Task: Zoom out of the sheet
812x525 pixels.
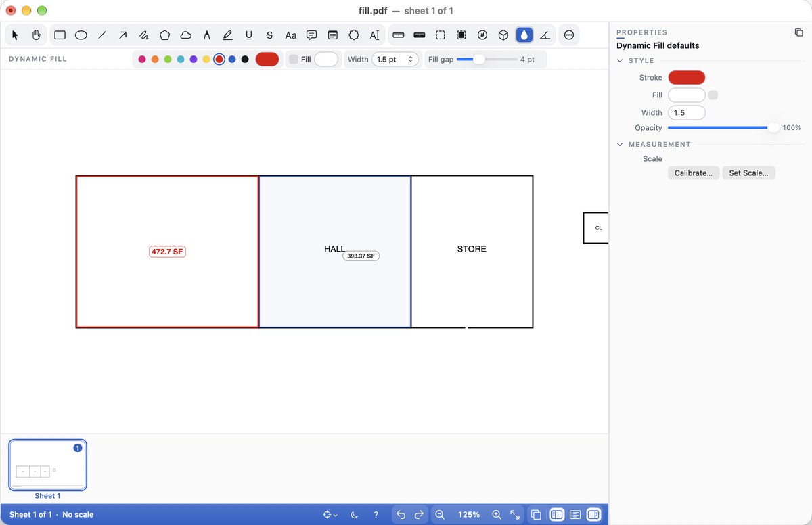Action: [x=440, y=515]
